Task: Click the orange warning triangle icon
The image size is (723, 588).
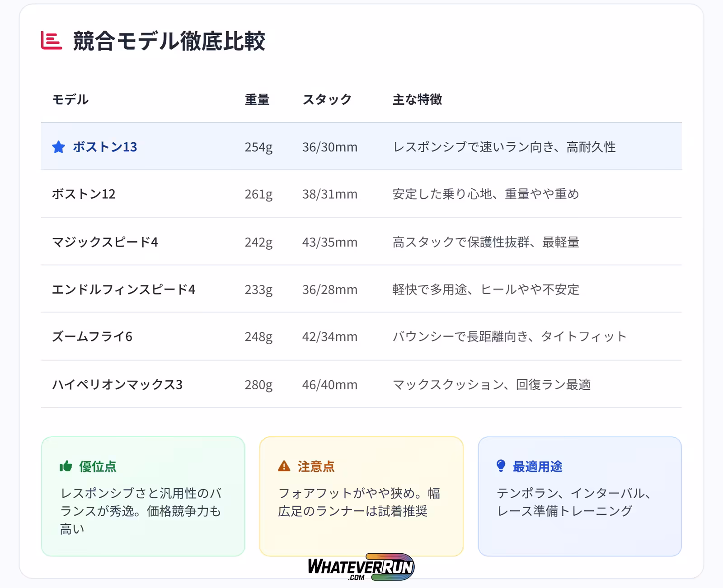Action: [284, 466]
